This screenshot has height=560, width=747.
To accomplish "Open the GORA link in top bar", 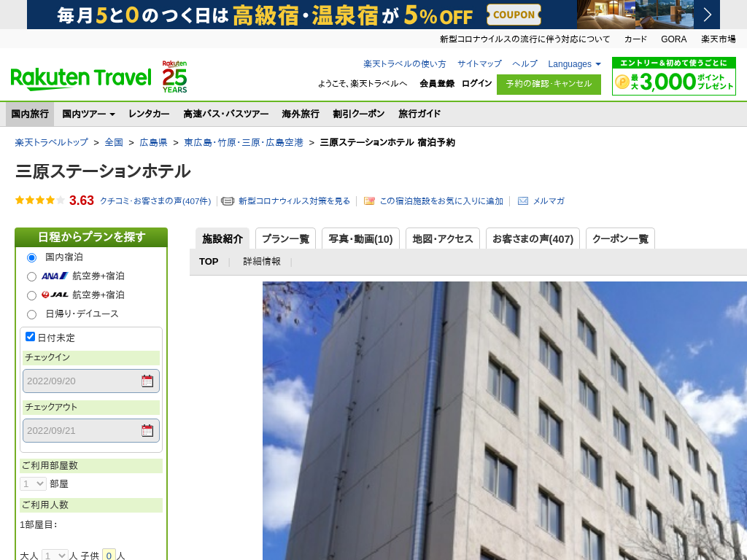I will (x=673, y=39).
